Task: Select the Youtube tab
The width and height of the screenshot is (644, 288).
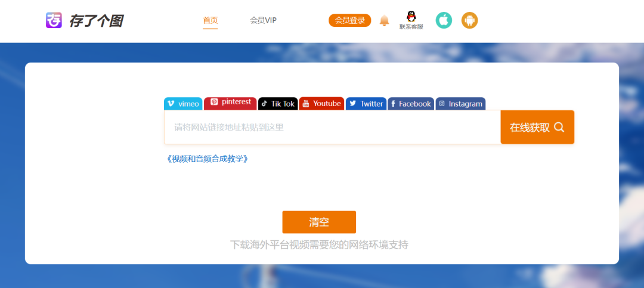Action: pos(321,104)
